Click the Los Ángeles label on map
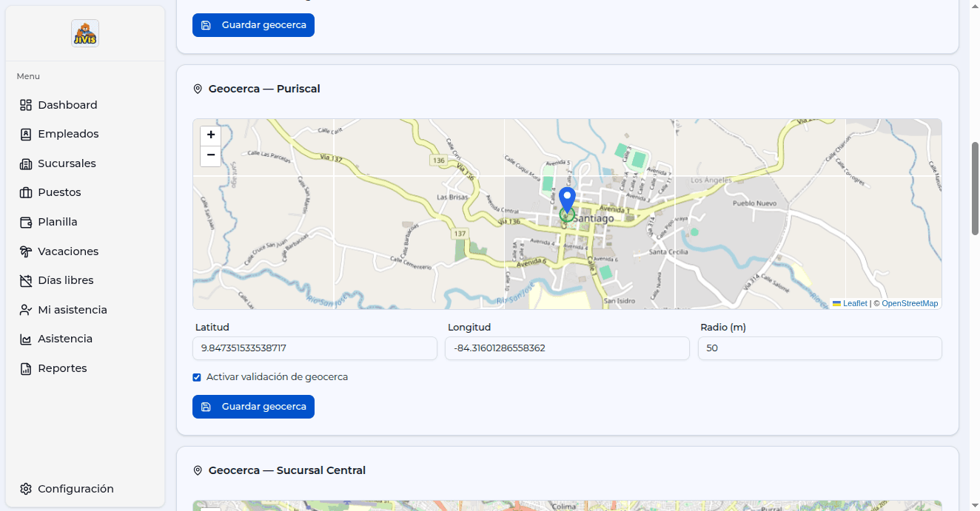Image resolution: width=980 pixels, height=511 pixels. click(x=711, y=180)
